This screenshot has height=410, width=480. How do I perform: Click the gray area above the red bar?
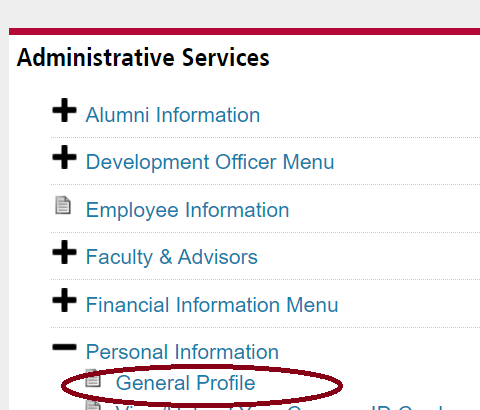[x=240, y=14]
